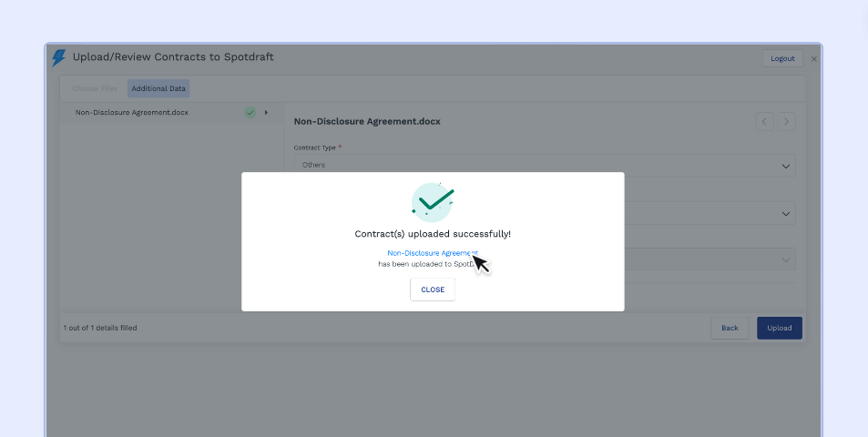Click the Logout button
This screenshot has width=868, height=437.
[x=782, y=58]
